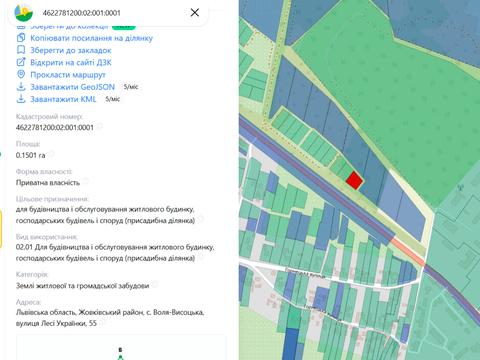
Task: Follow the Відкрити на сайті ДЗК link
Action: [71, 62]
